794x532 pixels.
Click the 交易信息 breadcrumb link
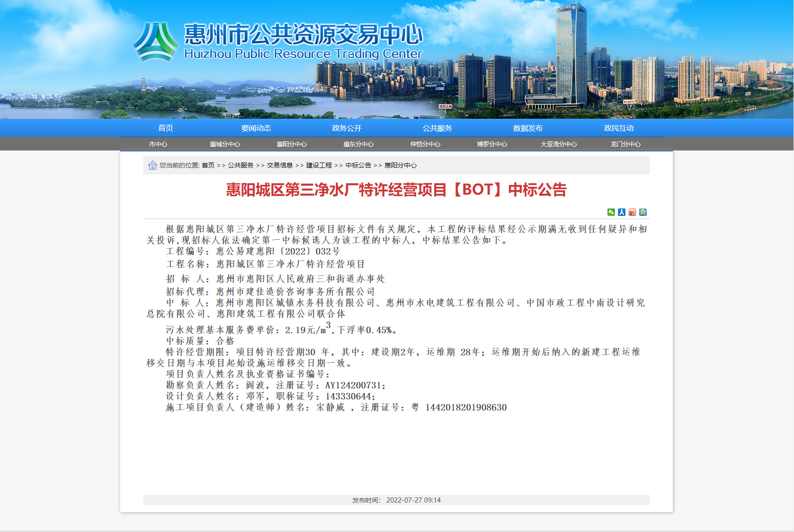tap(280, 165)
